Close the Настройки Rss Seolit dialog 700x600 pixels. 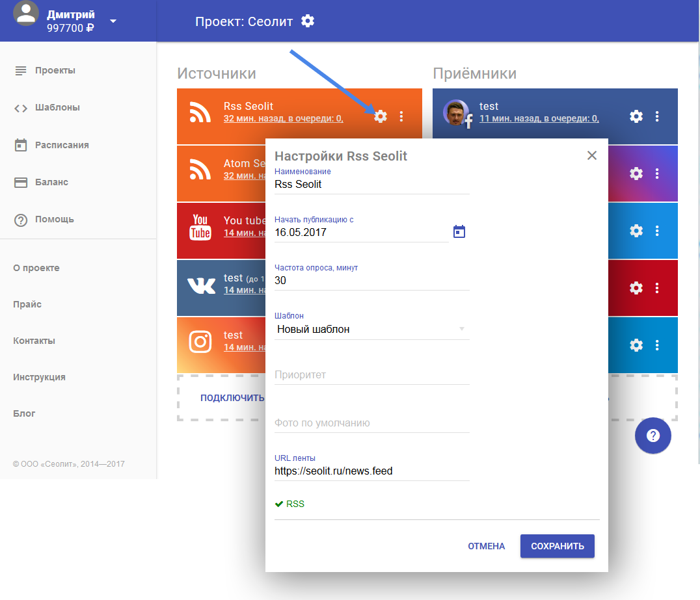coord(591,155)
